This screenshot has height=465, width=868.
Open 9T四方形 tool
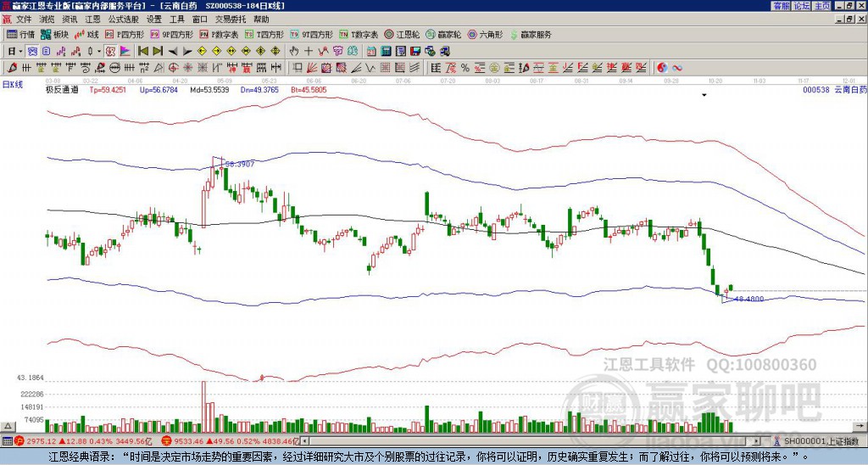tap(312, 34)
